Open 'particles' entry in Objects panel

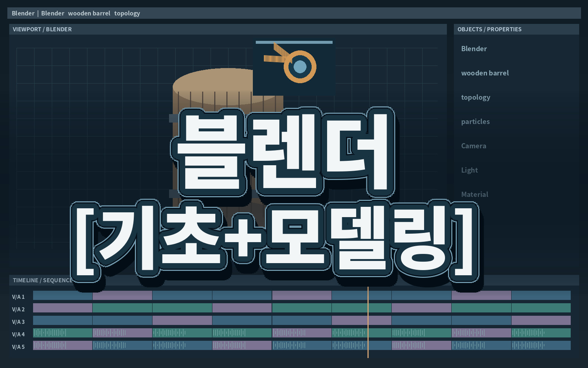(x=475, y=121)
